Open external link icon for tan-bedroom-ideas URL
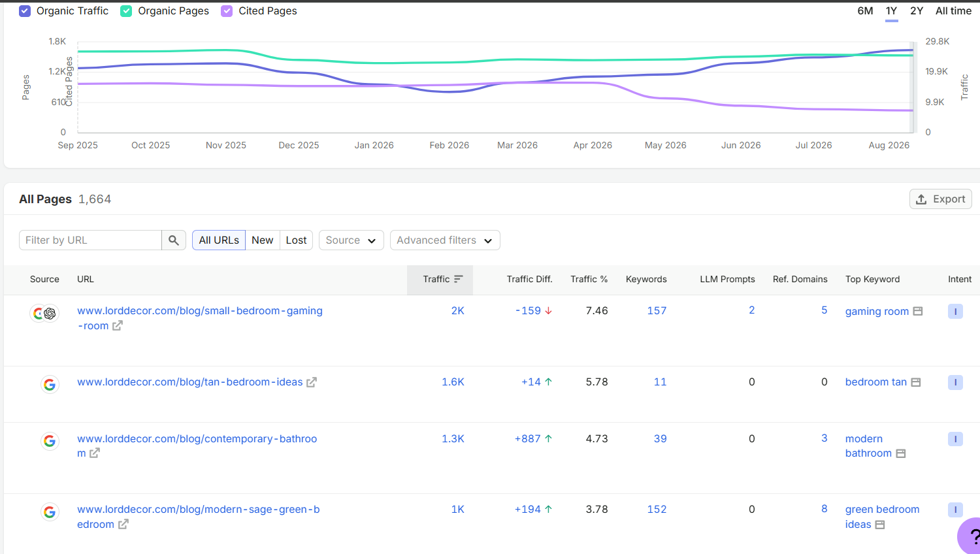This screenshot has height=554, width=980. [x=312, y=382]
